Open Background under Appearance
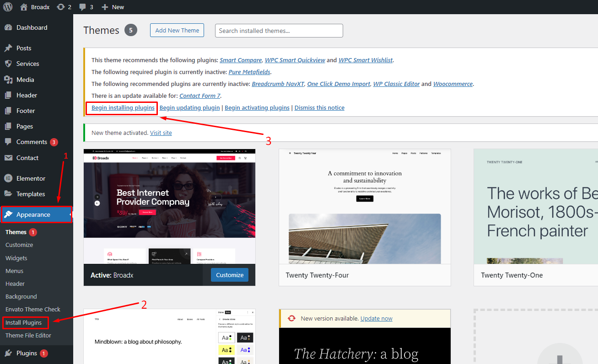The width and height of the screenshot is (598, 364). [21, 296]
